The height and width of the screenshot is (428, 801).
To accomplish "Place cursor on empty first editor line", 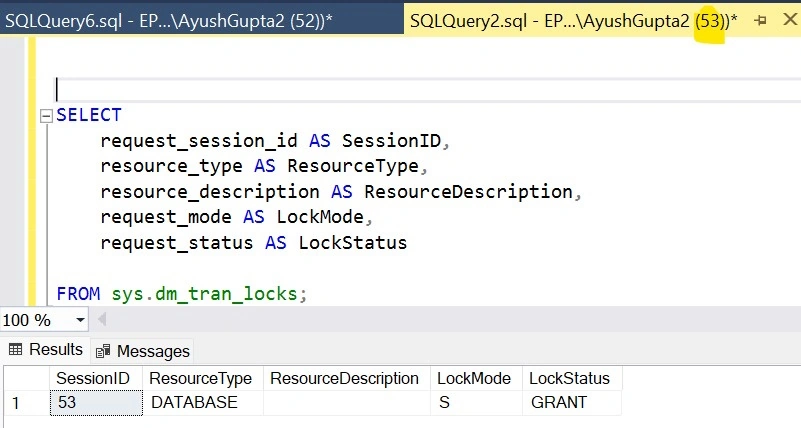I will [x=428, y=90].
